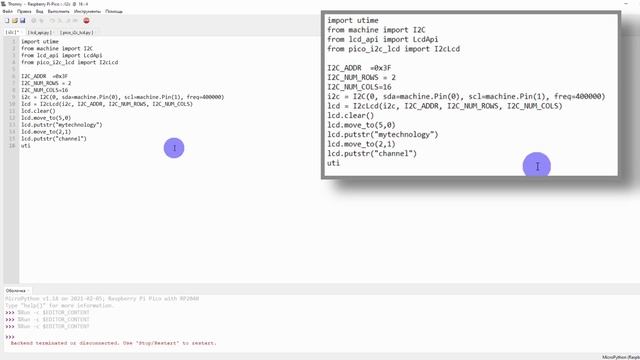The height and width of the screenshot is (360, 640).
Task: Click the line 'from lcd_api import LcdApi'
Action: click(62, 56)
